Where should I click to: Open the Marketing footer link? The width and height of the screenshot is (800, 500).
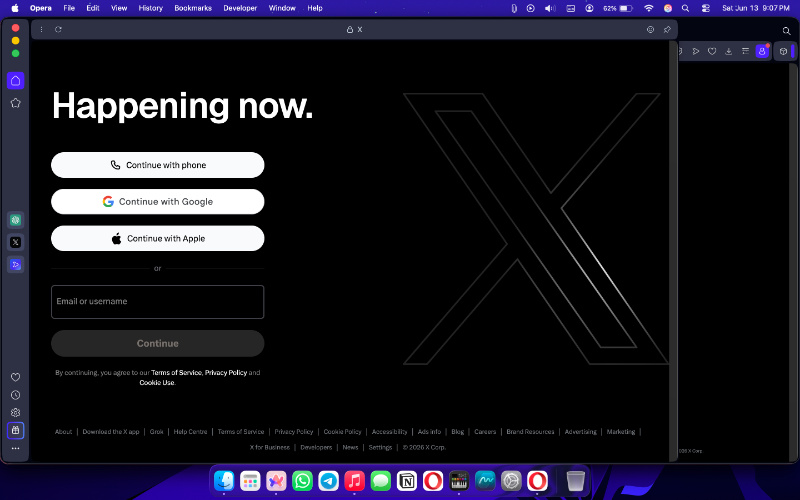pyautogui.click(x=620, y=432)
